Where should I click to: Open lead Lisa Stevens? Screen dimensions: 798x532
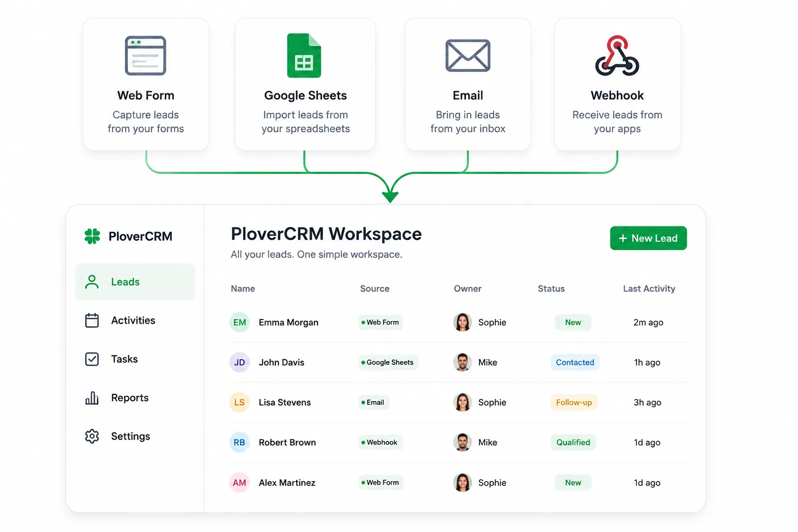pos(285,403)
